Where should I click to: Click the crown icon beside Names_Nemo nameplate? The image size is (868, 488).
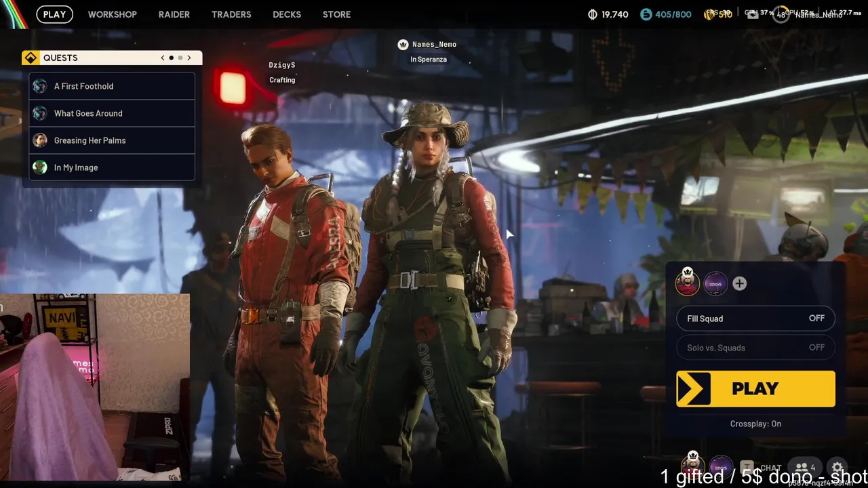(403, 44)
